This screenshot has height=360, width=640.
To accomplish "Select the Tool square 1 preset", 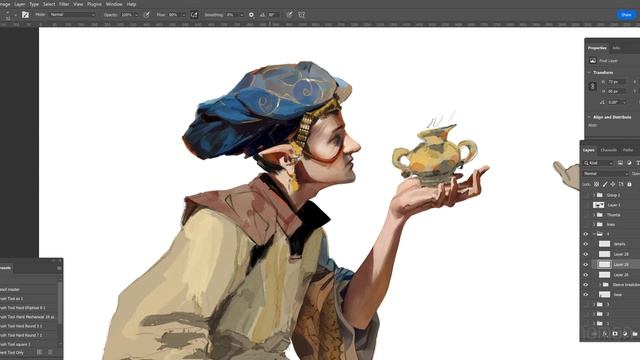I will click(x=28, y=344).
